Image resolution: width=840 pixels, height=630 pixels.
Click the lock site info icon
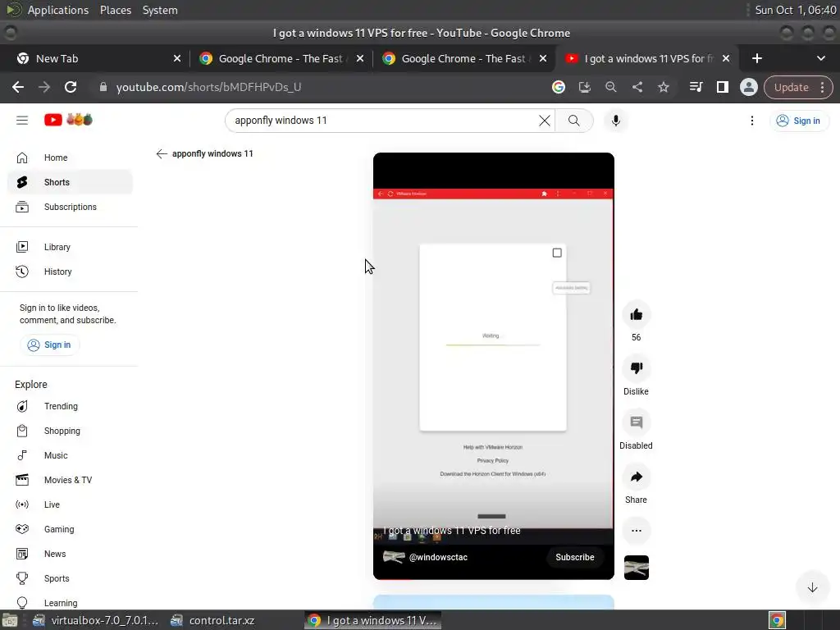[103, 87]
